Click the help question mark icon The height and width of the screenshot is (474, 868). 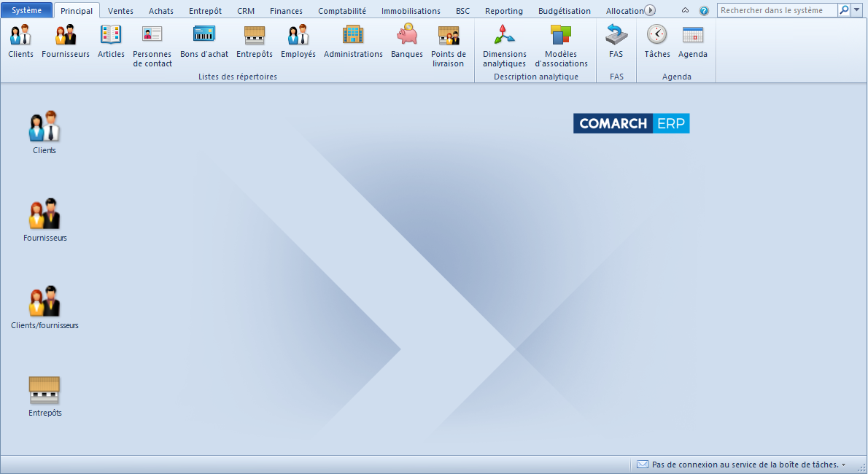click(704, 10)
